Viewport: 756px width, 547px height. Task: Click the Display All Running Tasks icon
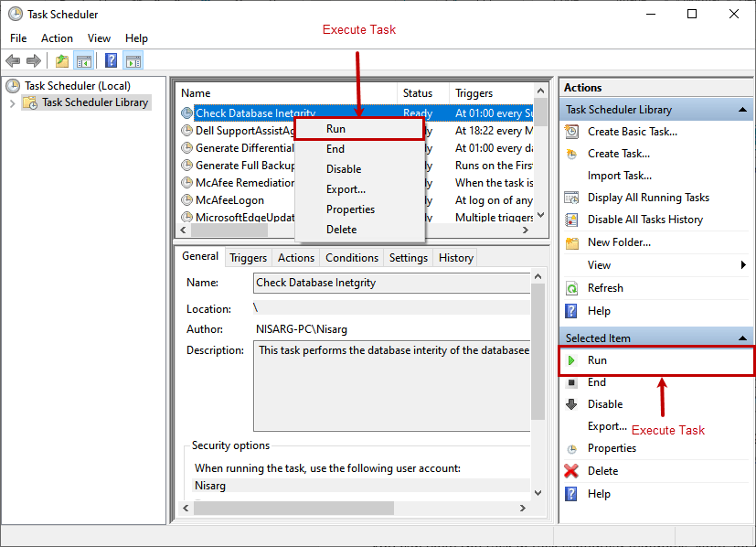[570, 197]
